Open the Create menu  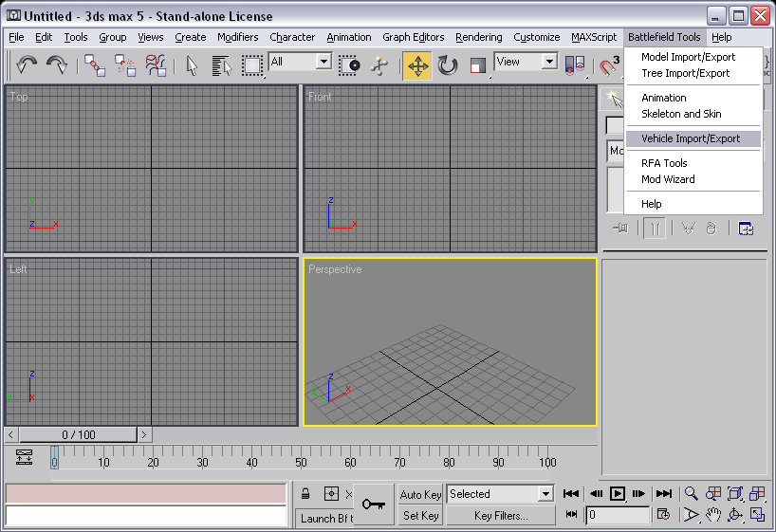point(191,37)
